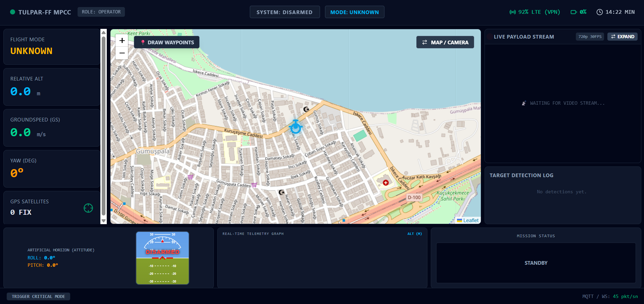644x304 pixels.
Task: Click the artificial horizon attitude indicator
Action: (163, 258)
